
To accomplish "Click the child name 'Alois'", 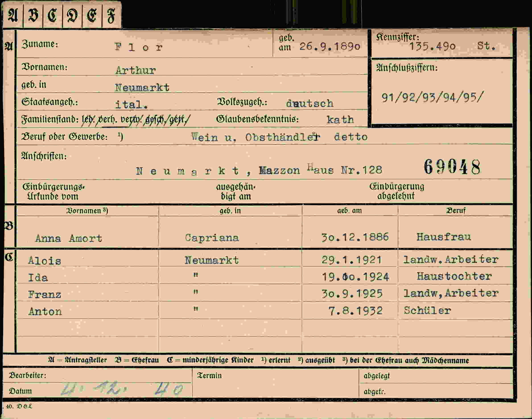I will (44, 261).
